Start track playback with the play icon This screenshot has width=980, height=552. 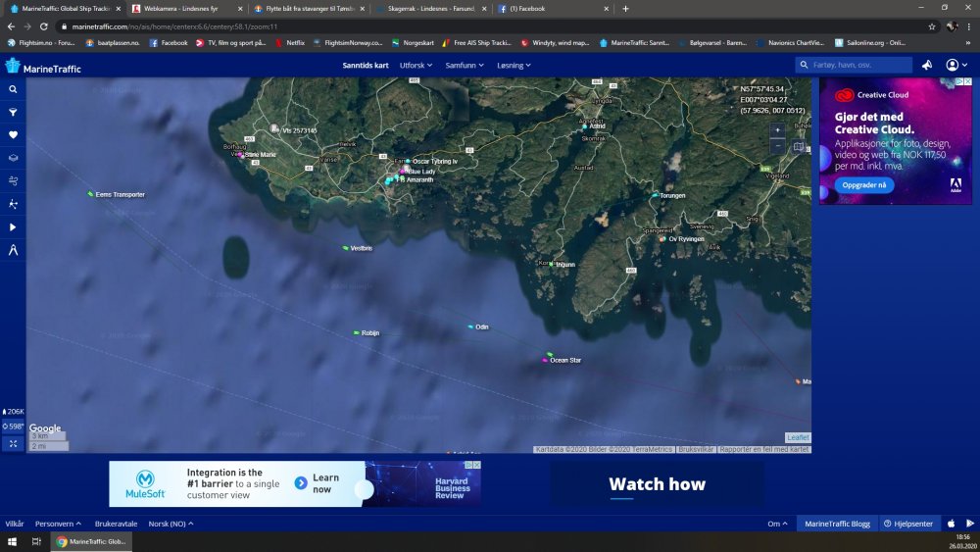click(x=13, y=226)
